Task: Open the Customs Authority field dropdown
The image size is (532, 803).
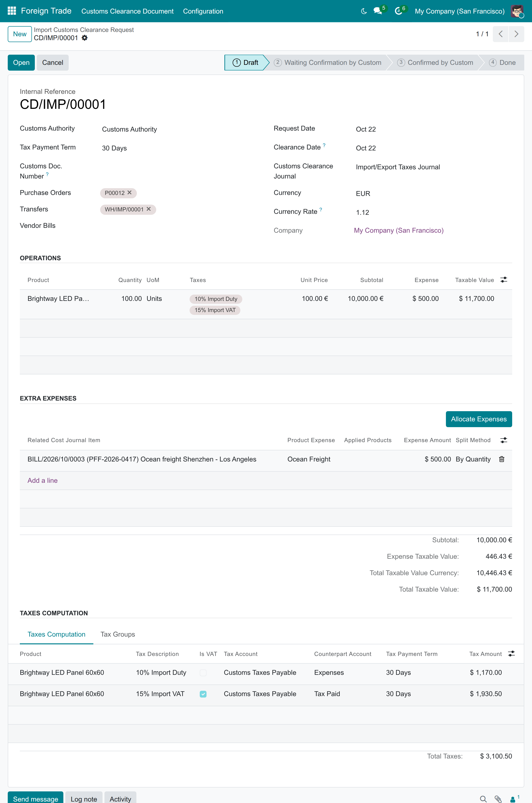Action: pyautogui.click(x=179, y=129)
